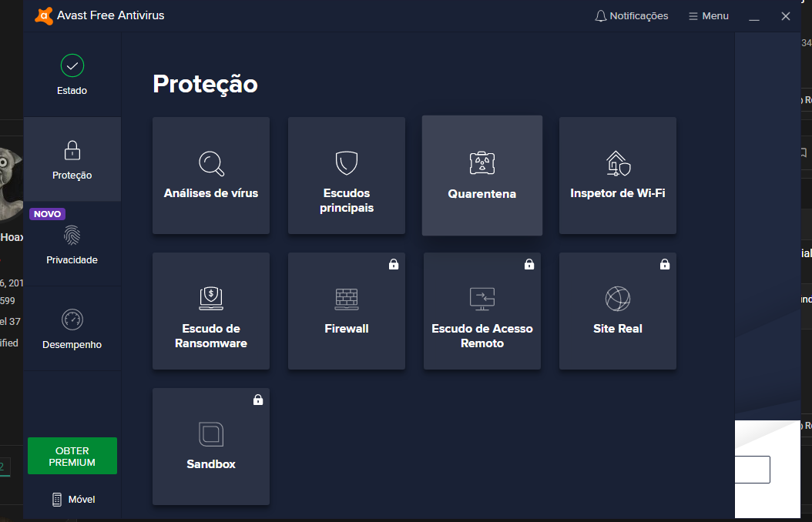Click the lock badge on Site Real tile
This screenshot has width=812, height=522.
(665, 264)
